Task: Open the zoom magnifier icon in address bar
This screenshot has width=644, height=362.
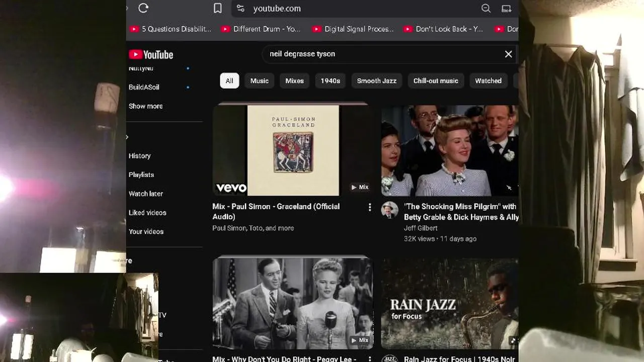Action: 486,8
